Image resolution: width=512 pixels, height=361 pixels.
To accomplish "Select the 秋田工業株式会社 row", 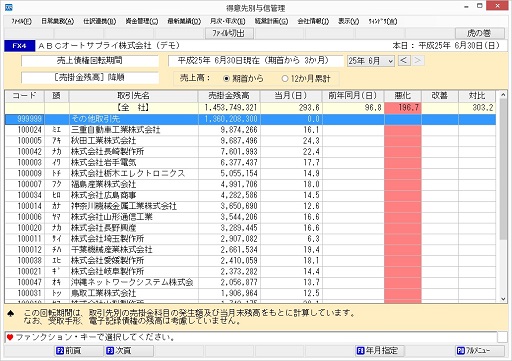I will pos(250,141).
